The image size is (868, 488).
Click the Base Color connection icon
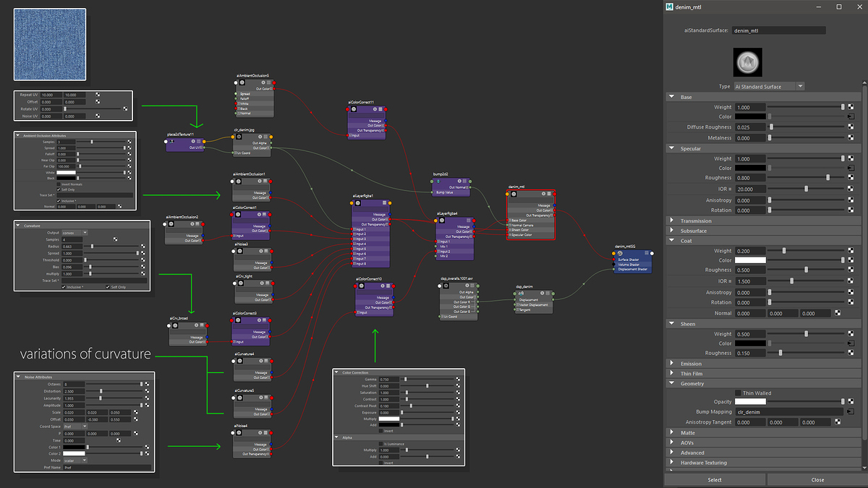[x=851, y=116]
